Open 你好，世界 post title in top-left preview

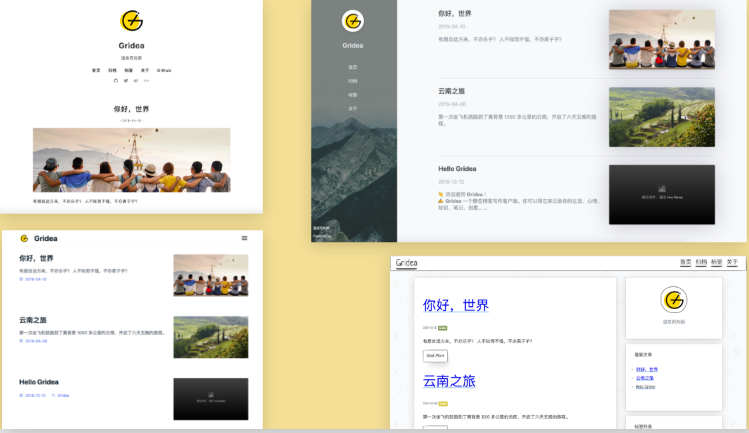pos(131,109)
